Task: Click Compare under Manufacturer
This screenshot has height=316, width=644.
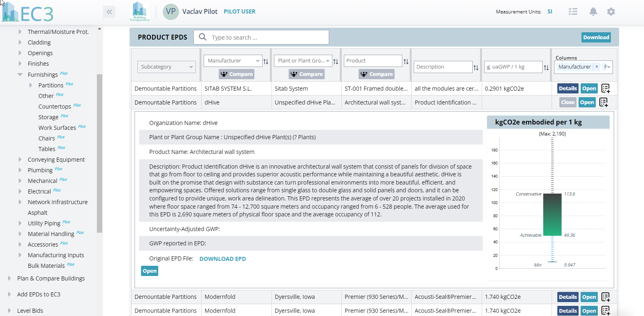Action: pos(237,74)
